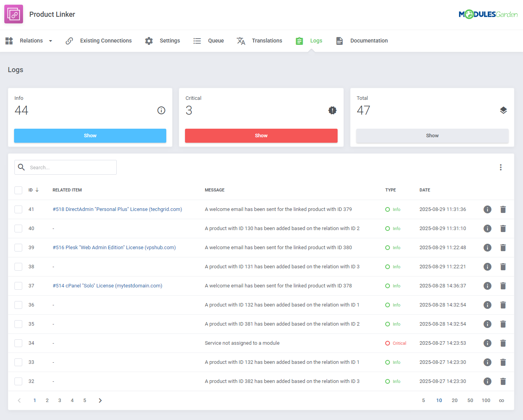523x420 pixels.
Task: Toggle the select-all checkbox in the table header
Action: 18,190
